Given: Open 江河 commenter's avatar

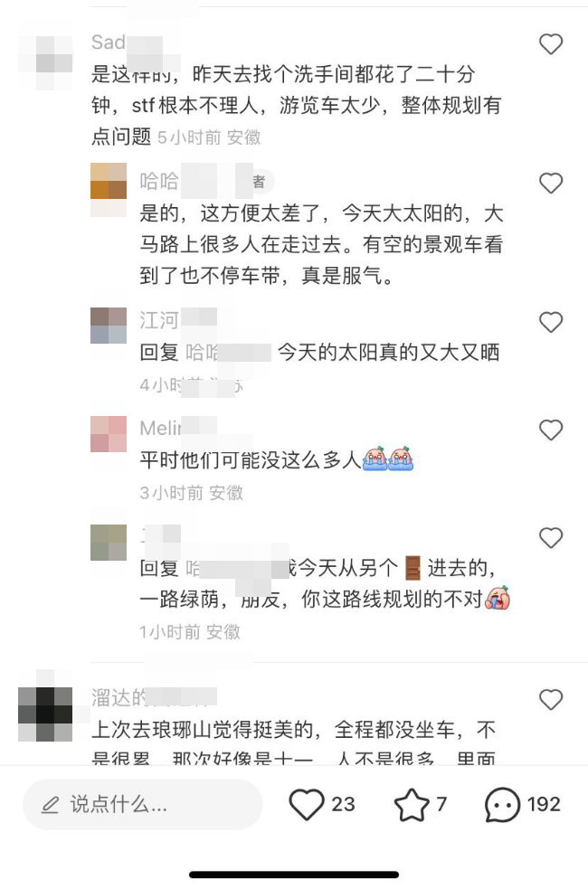Looking at the screenshot, I should (x=109, y=326).
